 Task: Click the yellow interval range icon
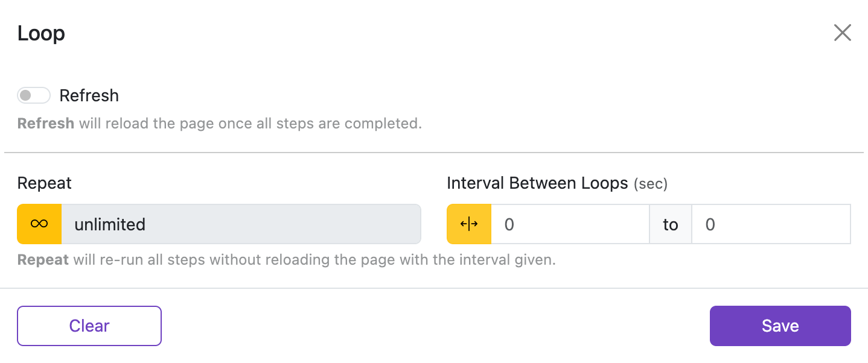coord(469,224)
